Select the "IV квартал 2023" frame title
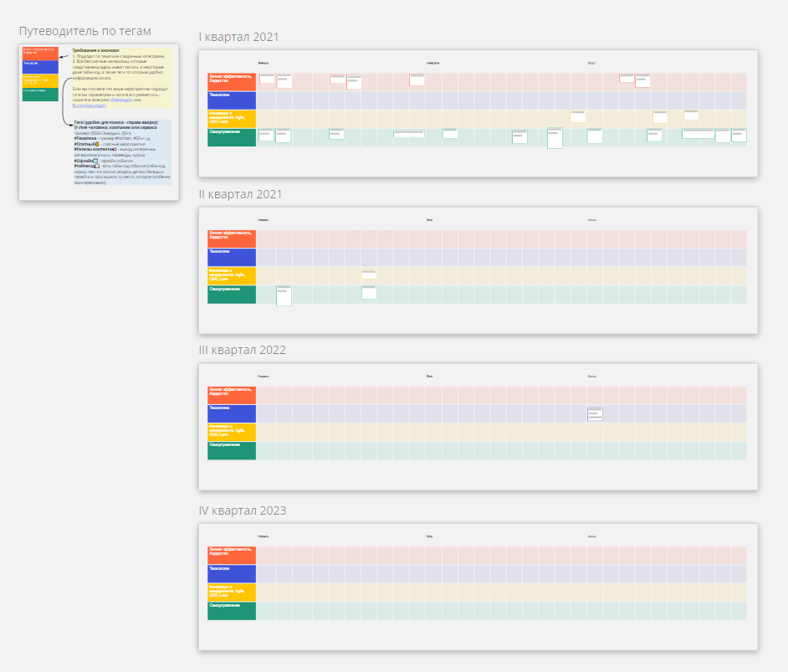 242,510
